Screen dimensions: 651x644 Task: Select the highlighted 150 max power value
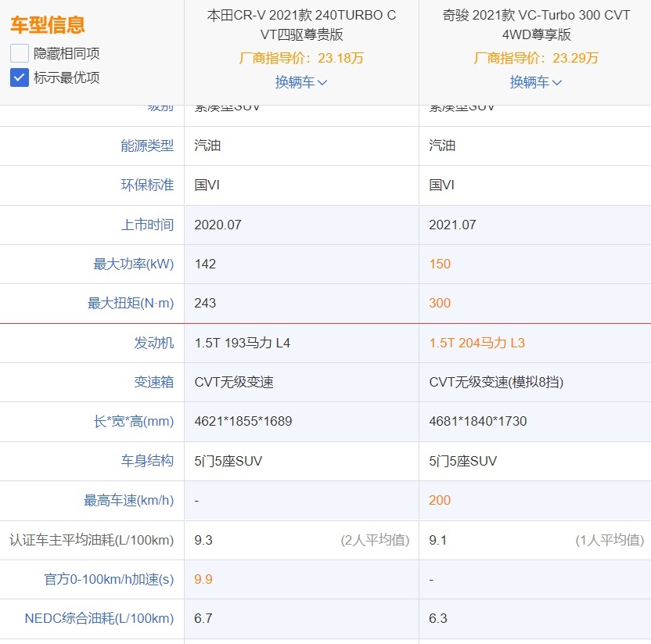(440, 264)
